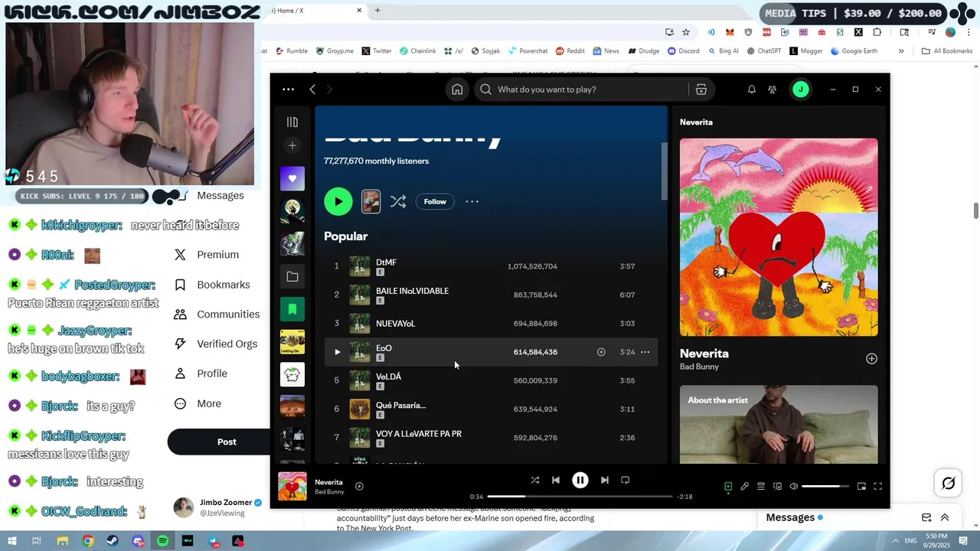This screenshot has width=980, height=551.
Task: Open the green J profile avatar
Action: coord(800,90)
